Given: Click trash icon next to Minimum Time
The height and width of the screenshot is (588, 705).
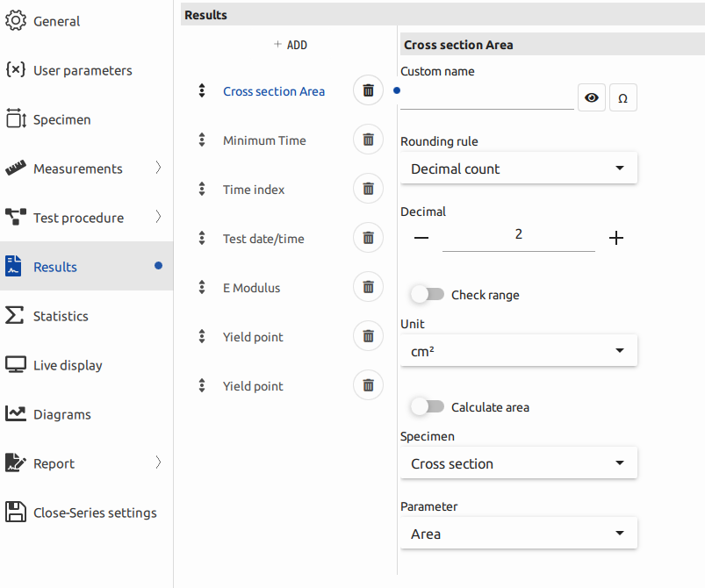Looking at the screenshot, I should coord(368,140).
